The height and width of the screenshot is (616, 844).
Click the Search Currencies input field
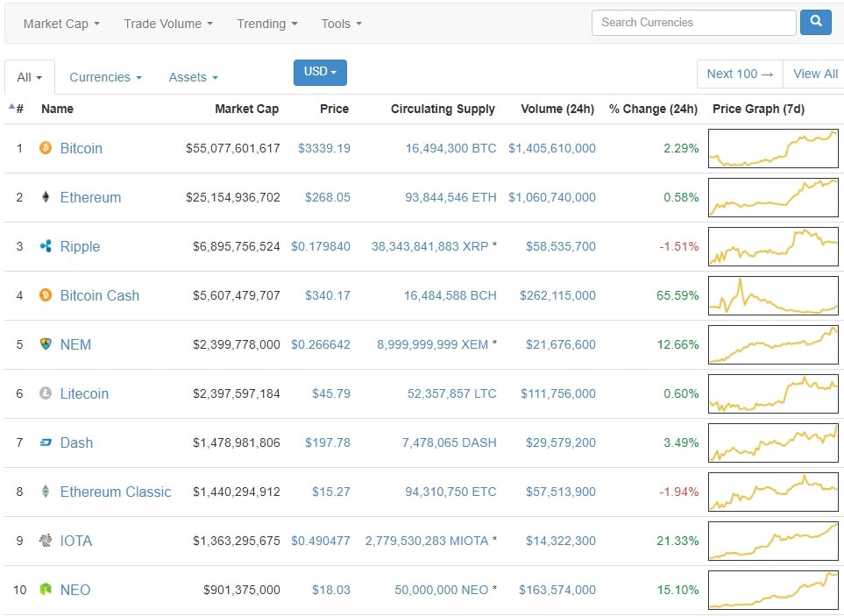693,23
